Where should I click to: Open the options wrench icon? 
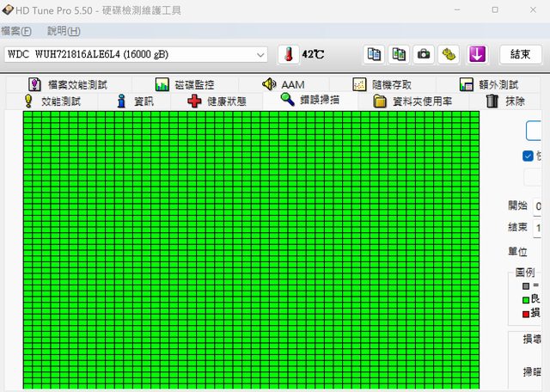pos(449,54)
